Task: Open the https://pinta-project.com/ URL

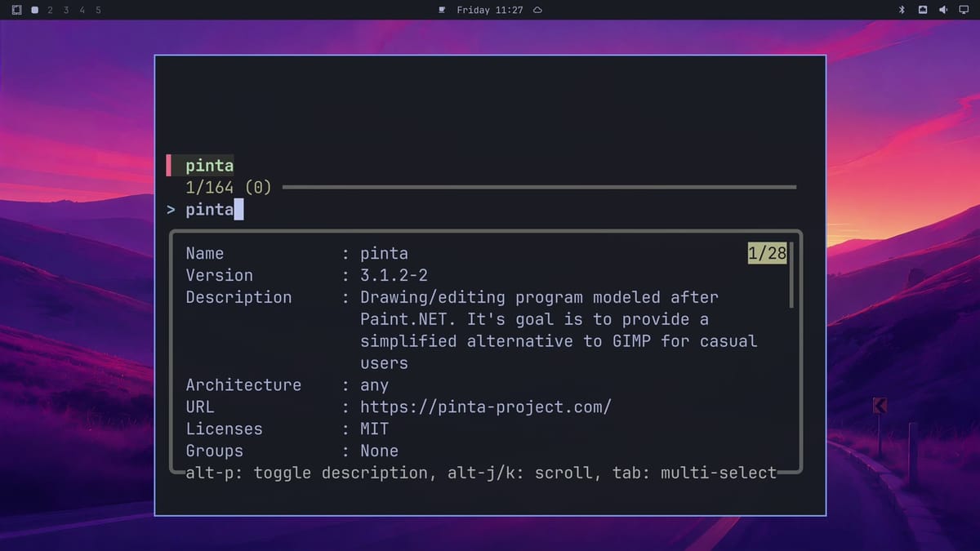Action: [486, 407]
